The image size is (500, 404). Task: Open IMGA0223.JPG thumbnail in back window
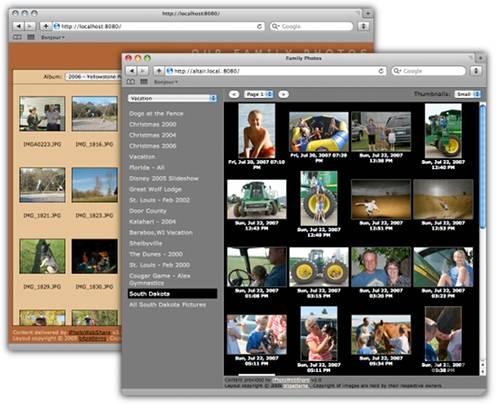42,114
